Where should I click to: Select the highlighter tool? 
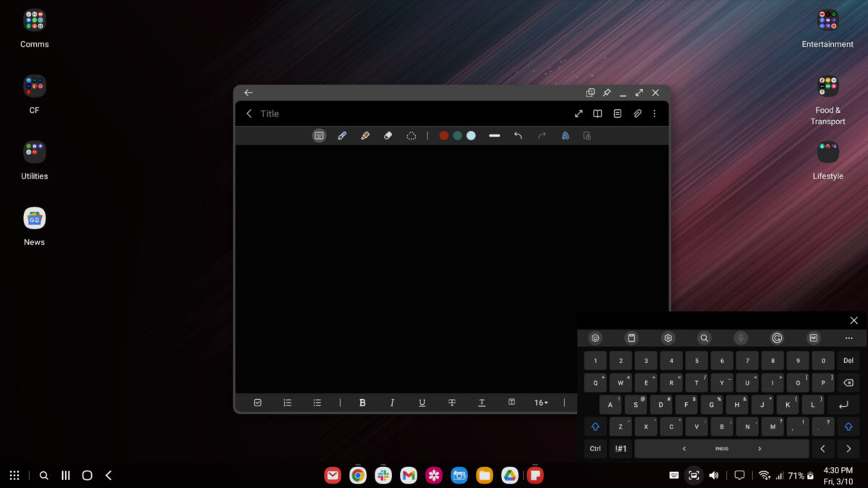(x=365, y=135)
